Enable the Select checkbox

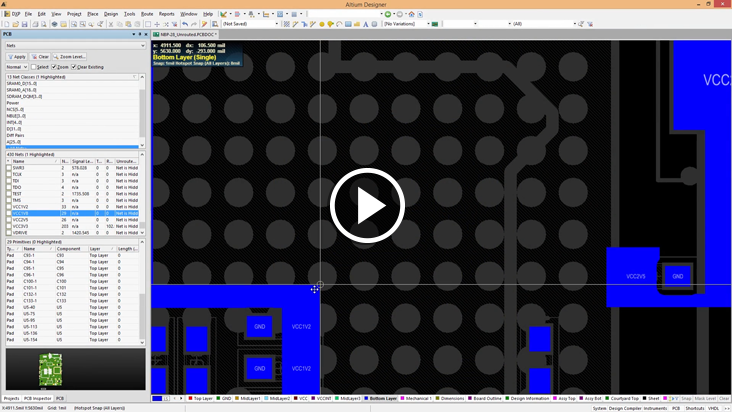pos(34,67)
